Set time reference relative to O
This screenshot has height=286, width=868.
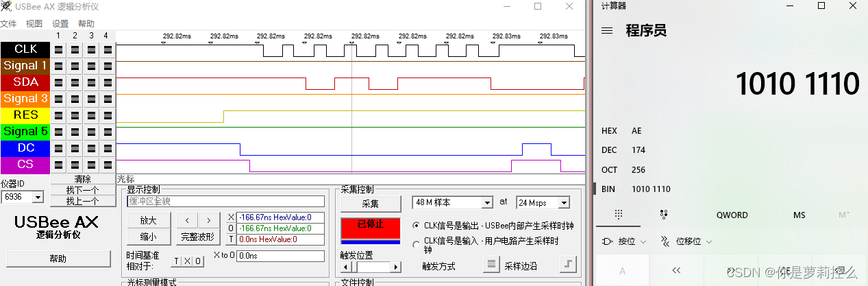click(x=197, y=261)
